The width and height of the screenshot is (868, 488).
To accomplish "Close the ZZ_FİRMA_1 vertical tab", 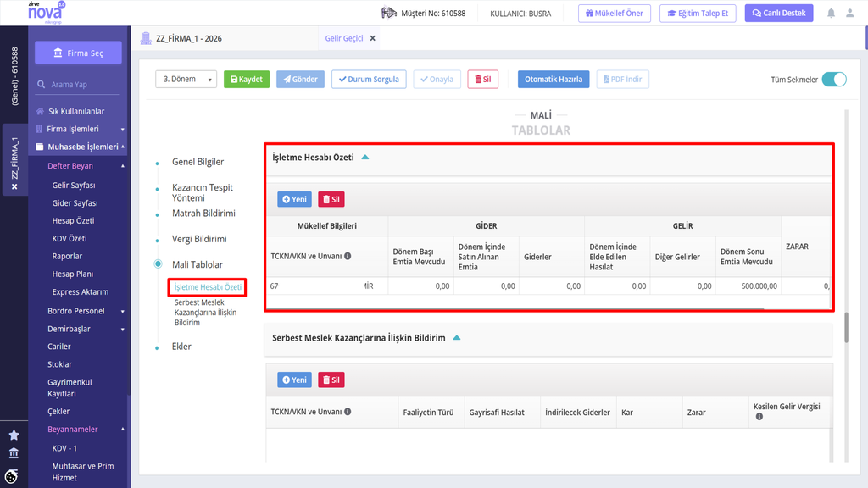I will (x=14, y=187).
